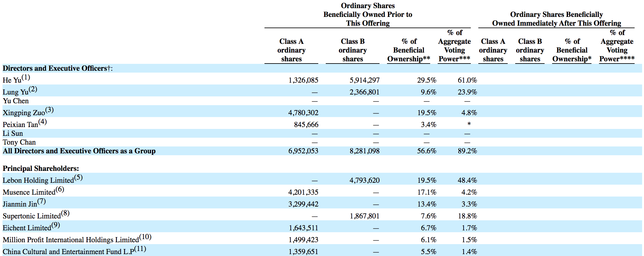Screen dimensions: 644x256
Task: Click group beneficial ownership 56.6%
Action: tap(427, 151)
